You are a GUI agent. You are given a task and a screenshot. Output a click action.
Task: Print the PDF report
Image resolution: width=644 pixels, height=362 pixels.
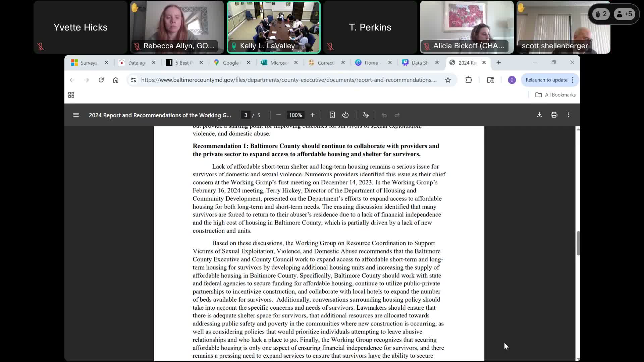[x=554, y=115]
